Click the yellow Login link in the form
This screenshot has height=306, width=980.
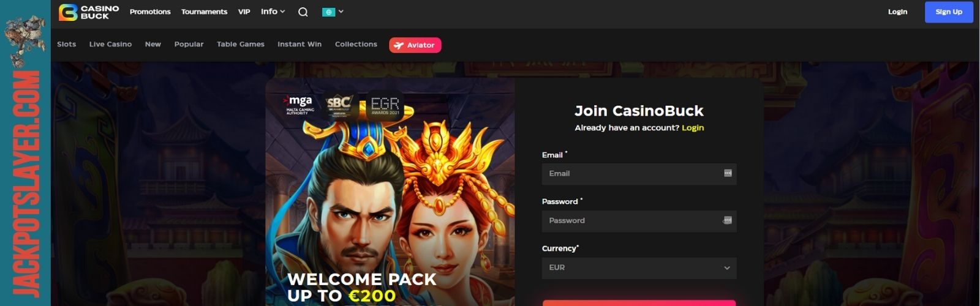pos(693,128)
